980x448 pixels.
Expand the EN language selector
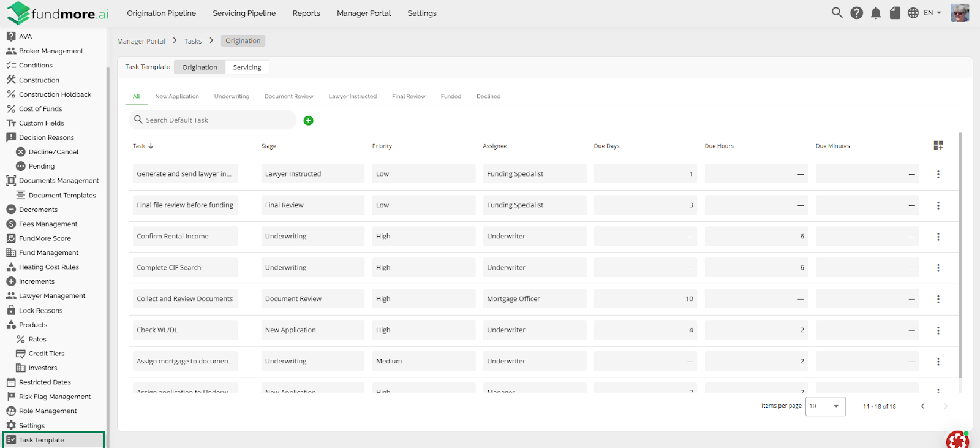point(932,13)
